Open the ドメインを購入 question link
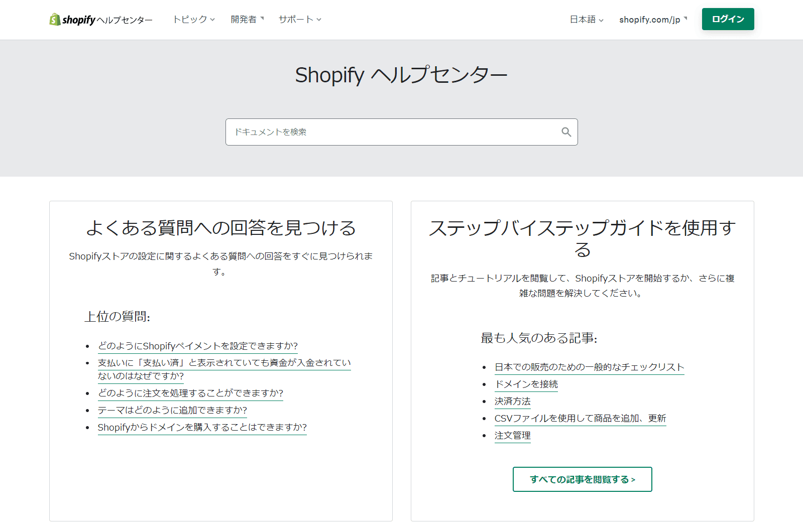803x532 pixels. [x=202, y=427]
